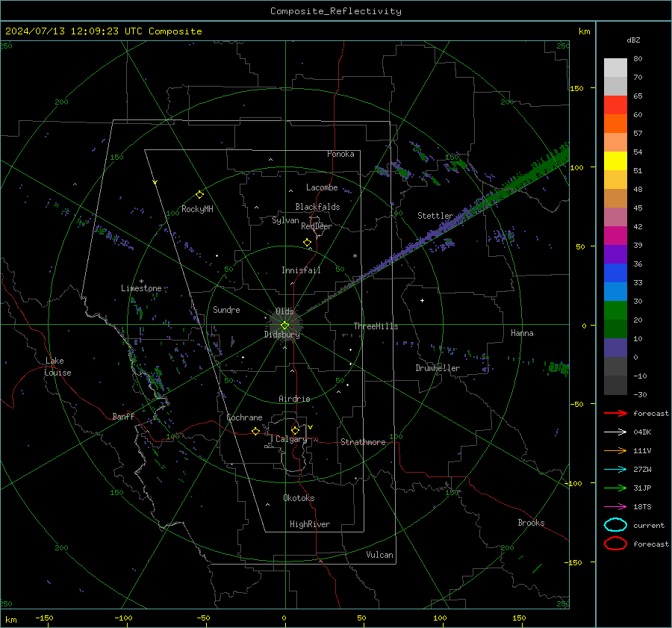Click the Composite_Reflectivity title
This screenshot has width=672, height=628.
coord(336,11)
